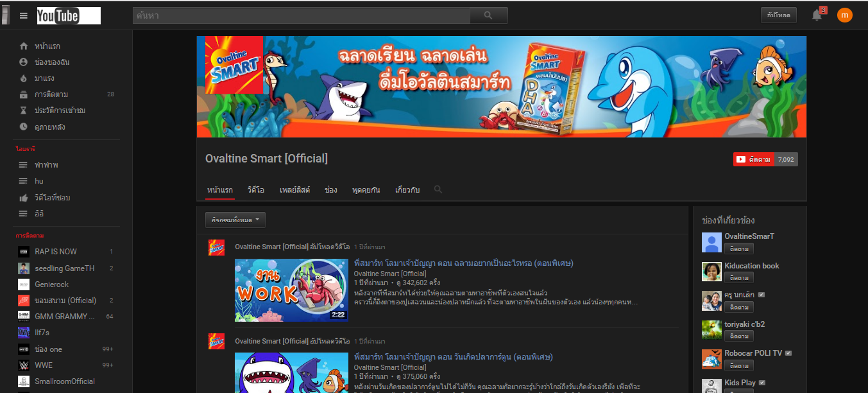Open the งาน WORK video thumbnail
868x393 pixels.
click(x=291, y=290)
